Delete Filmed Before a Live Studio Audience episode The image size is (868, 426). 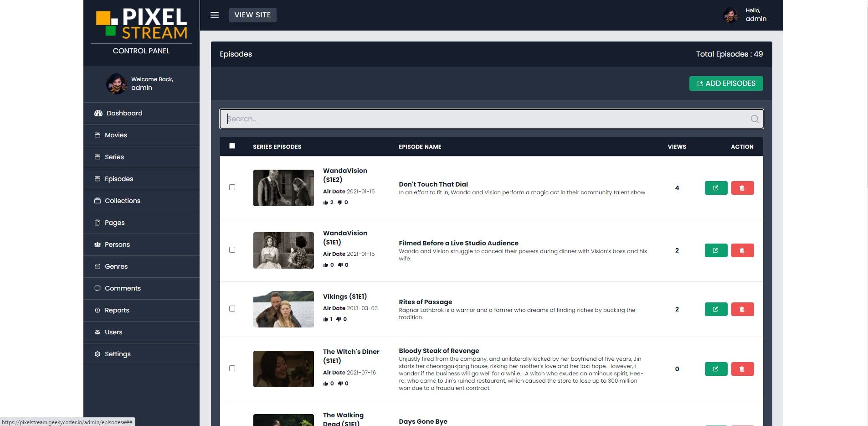742,250
